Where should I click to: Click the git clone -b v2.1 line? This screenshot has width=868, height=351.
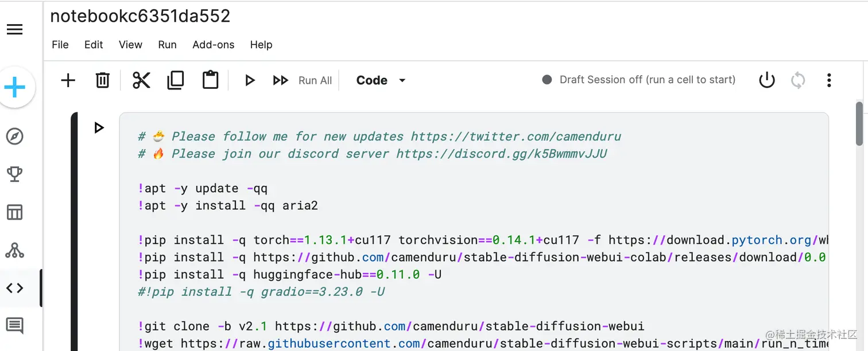click(391, 326)
